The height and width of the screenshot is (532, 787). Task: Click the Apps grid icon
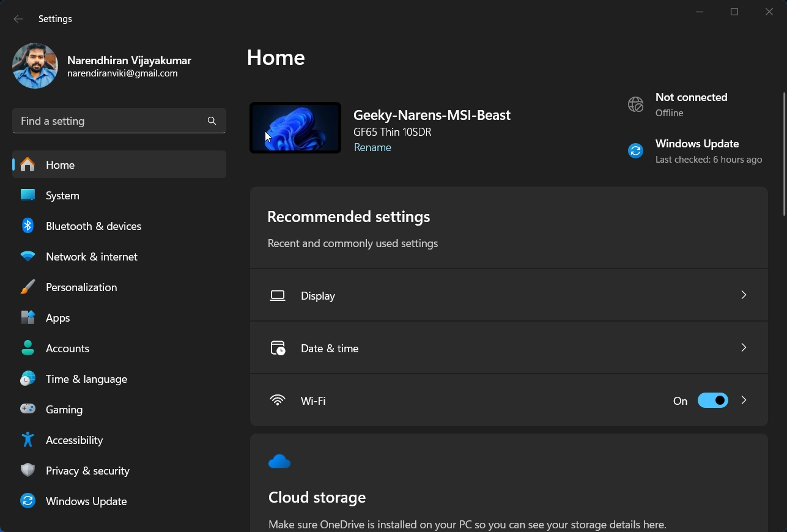tap(28, 317)
